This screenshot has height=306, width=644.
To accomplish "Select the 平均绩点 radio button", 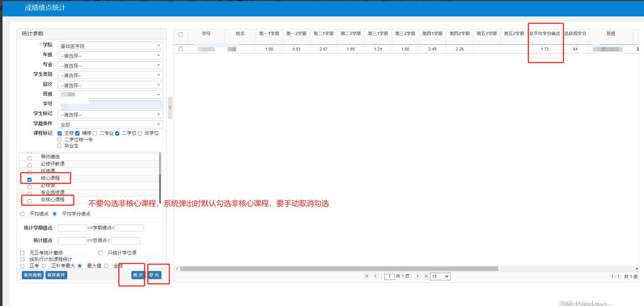I will point(23,214).
